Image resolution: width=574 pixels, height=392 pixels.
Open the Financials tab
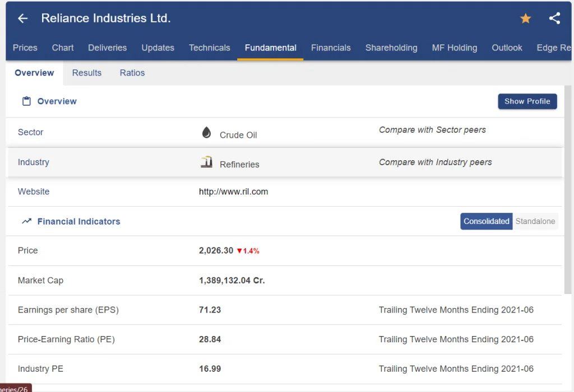[331, 48]
